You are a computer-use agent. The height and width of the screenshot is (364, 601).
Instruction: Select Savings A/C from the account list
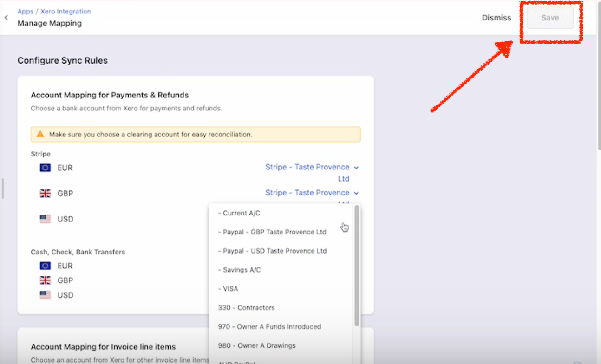click(239, 269)
